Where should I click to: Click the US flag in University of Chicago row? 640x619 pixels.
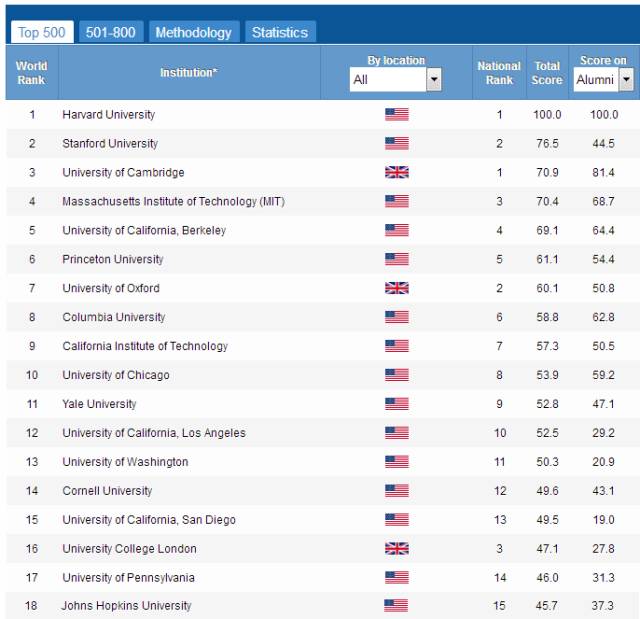pos(397,375)
